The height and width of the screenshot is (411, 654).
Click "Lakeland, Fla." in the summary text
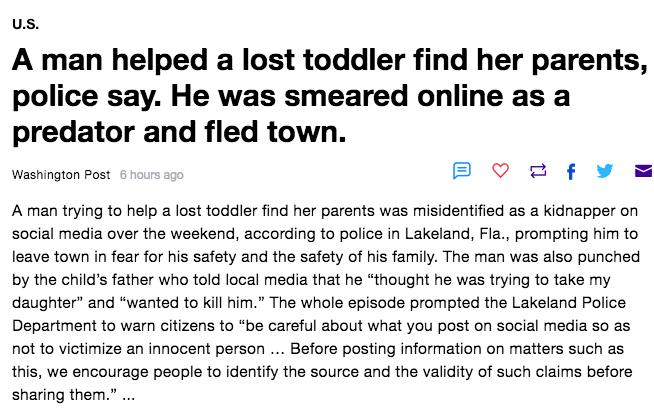[x=457, y=234]
